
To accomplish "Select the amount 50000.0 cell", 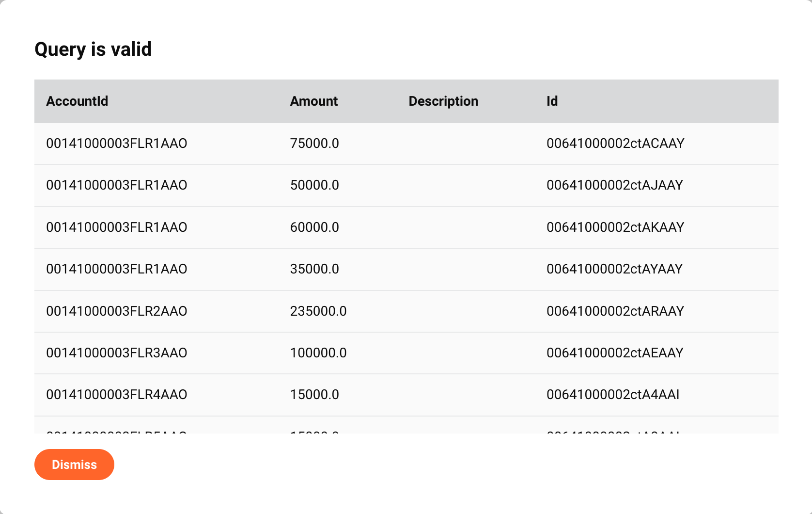I will pyautogui.click(x=314, y=185).
